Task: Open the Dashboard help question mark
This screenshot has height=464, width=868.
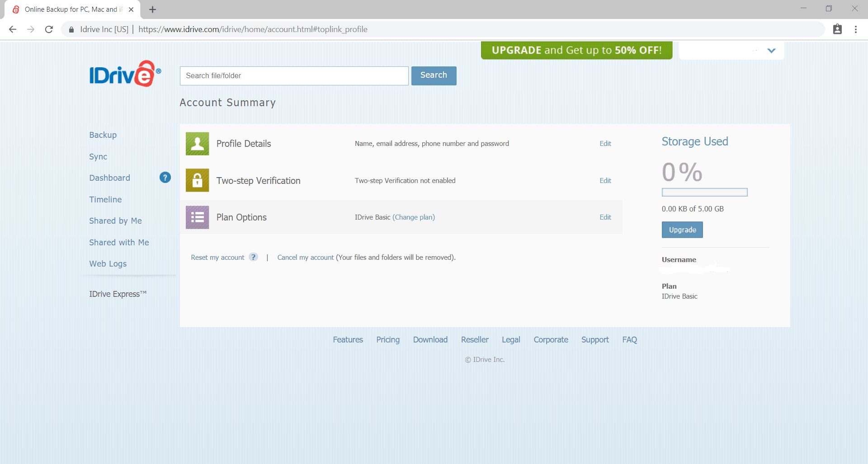Action: point(165,178)
